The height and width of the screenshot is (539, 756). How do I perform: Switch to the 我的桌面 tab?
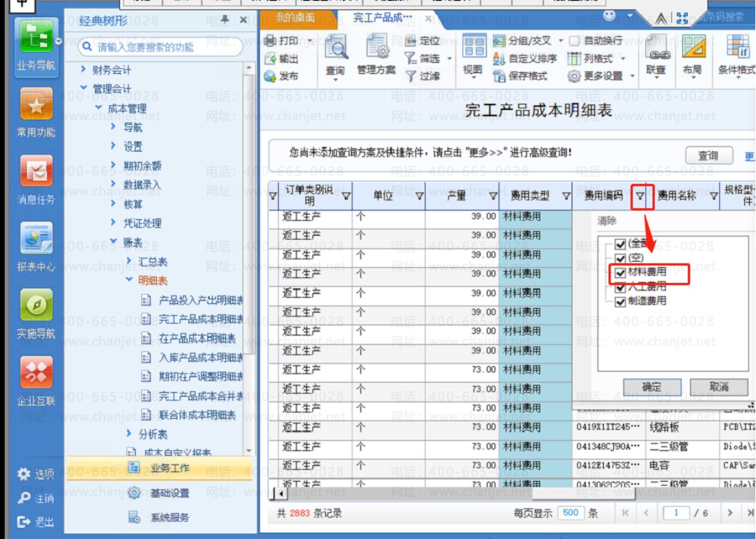(x=296, y=18)
